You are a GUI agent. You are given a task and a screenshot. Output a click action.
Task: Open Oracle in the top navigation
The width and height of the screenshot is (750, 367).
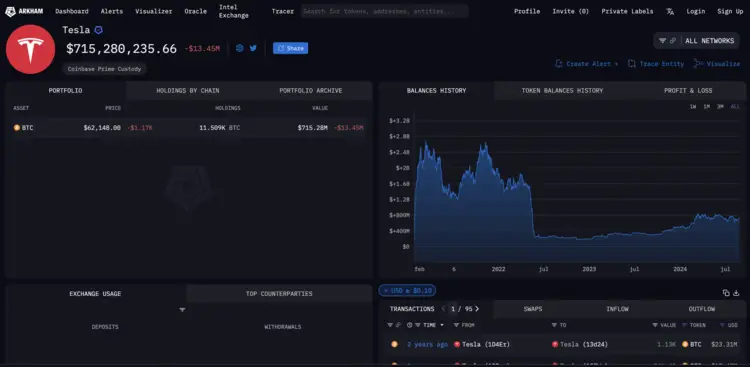[196, 11]
